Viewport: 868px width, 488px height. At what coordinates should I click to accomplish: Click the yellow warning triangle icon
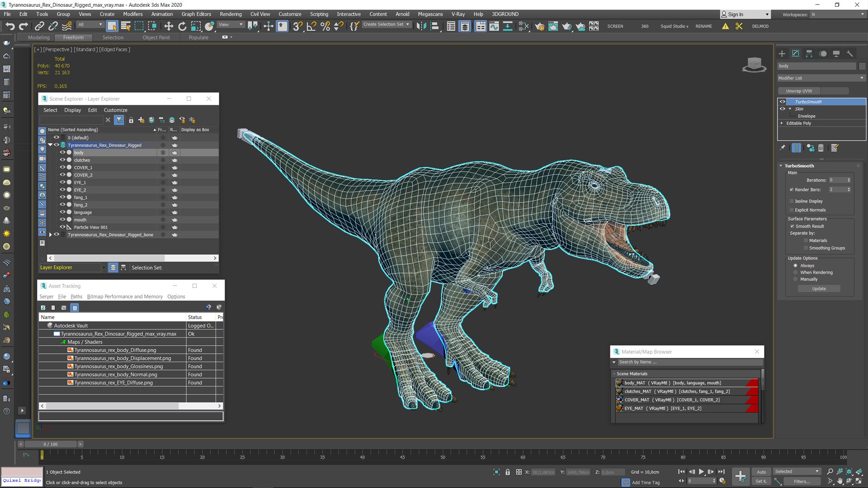(x=725, y=26)
